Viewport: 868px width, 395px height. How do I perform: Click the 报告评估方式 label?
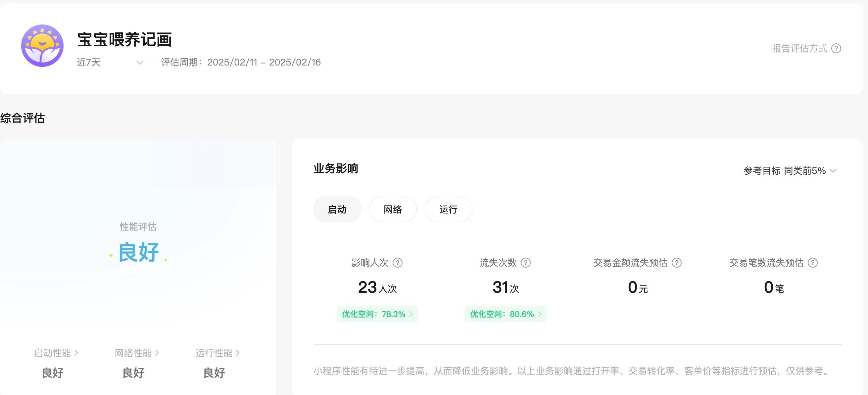click(799, 49)
